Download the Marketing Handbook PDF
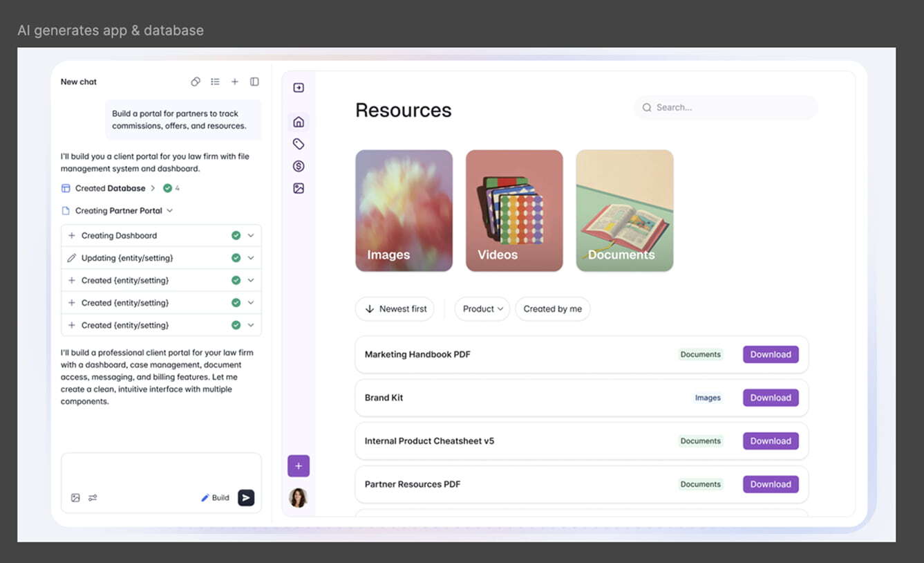This screenshot has width=924, height=563. 771,355
